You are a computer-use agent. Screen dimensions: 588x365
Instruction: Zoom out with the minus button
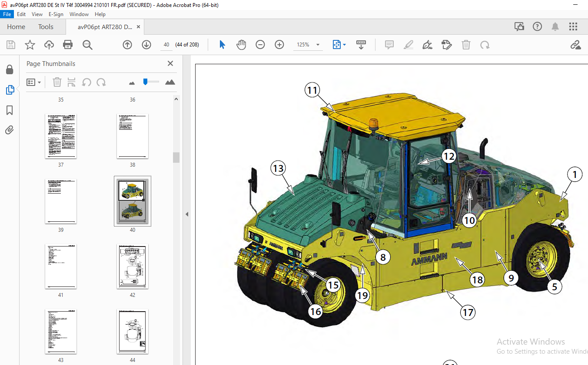pos(260,45)
